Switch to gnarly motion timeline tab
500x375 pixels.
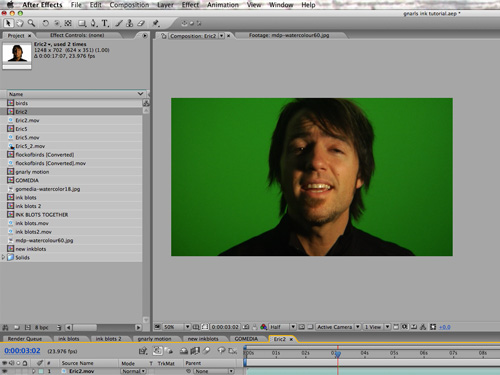click(x=154, y=339)
